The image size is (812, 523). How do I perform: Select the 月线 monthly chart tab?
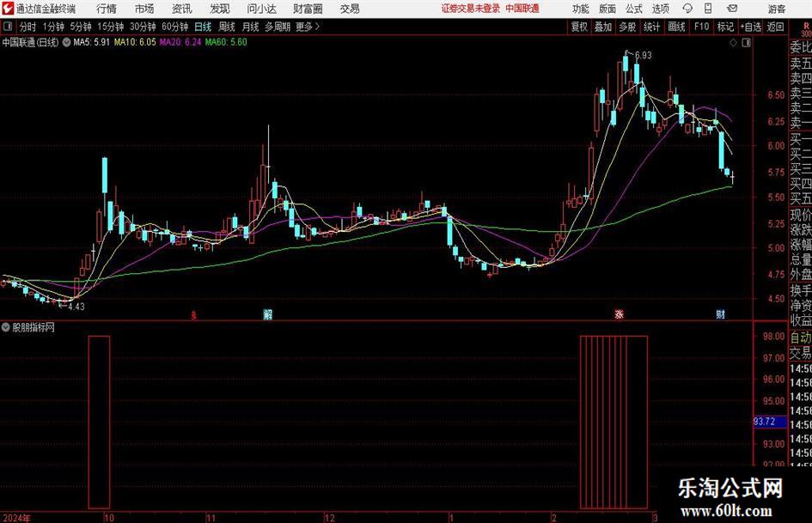pos(251,27)
